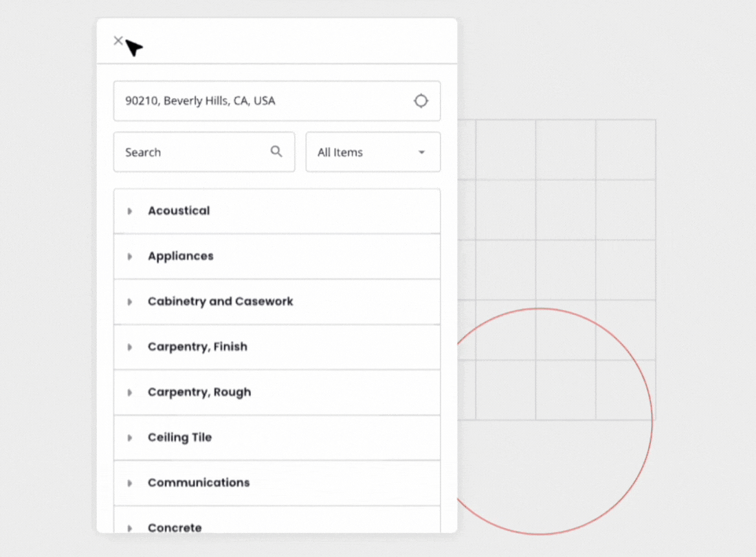Expand the Acoustical category arrow
The height and width of the screenshot is (557, 756).
click(129, 211)
